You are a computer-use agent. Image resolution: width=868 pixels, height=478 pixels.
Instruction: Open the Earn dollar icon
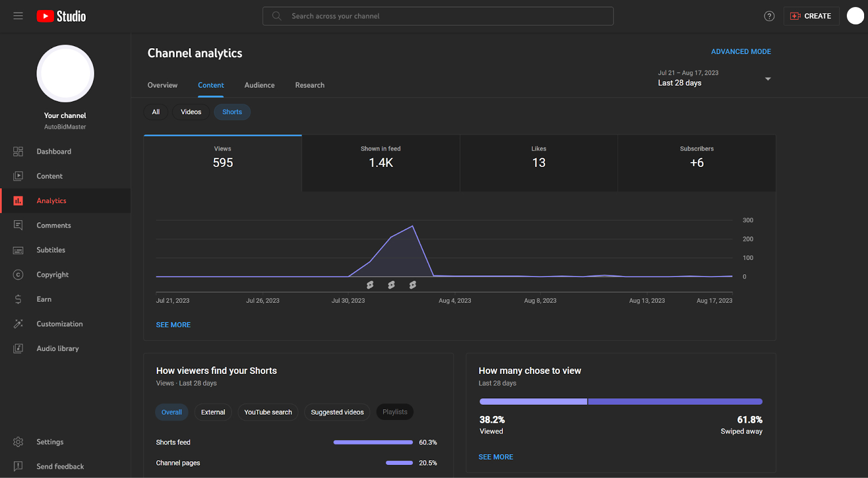click(18, 299)
